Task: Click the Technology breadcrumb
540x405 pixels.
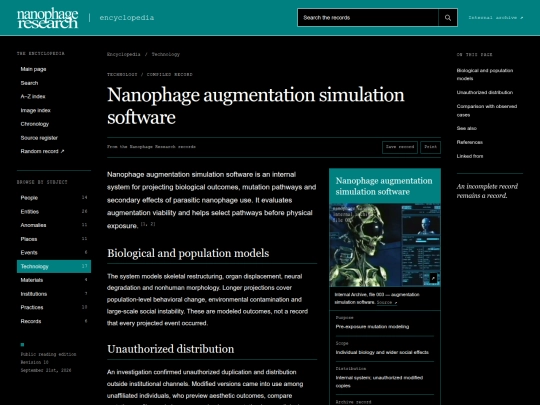Action: point(166,54)
